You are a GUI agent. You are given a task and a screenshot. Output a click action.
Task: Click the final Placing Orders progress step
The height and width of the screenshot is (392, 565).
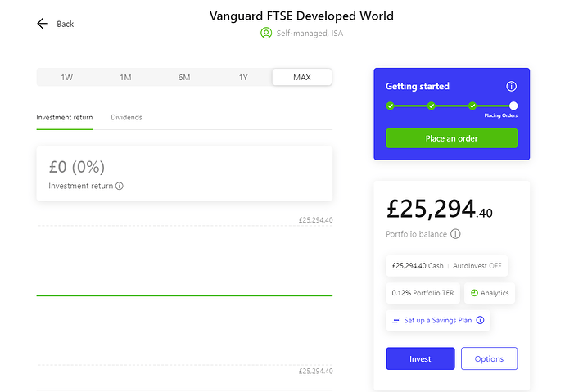click(x=513, y=106)
